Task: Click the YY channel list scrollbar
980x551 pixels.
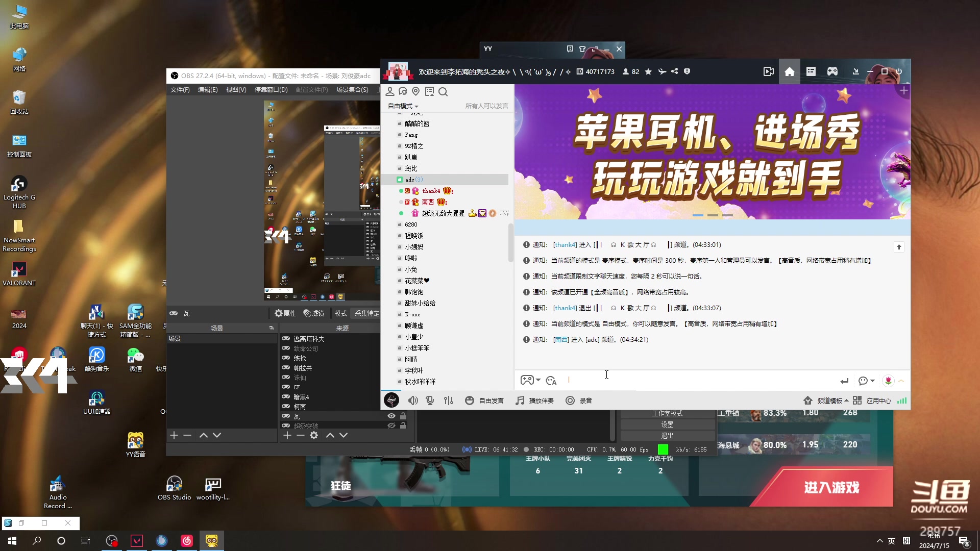Action: [x=510, y=243]
